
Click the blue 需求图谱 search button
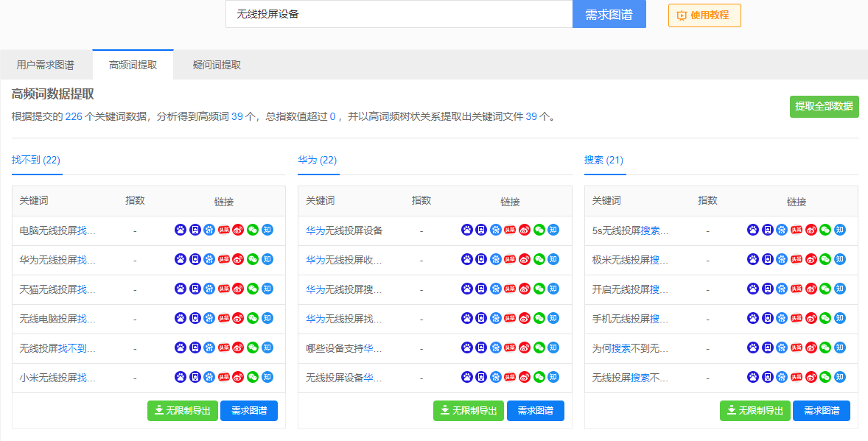609,15
